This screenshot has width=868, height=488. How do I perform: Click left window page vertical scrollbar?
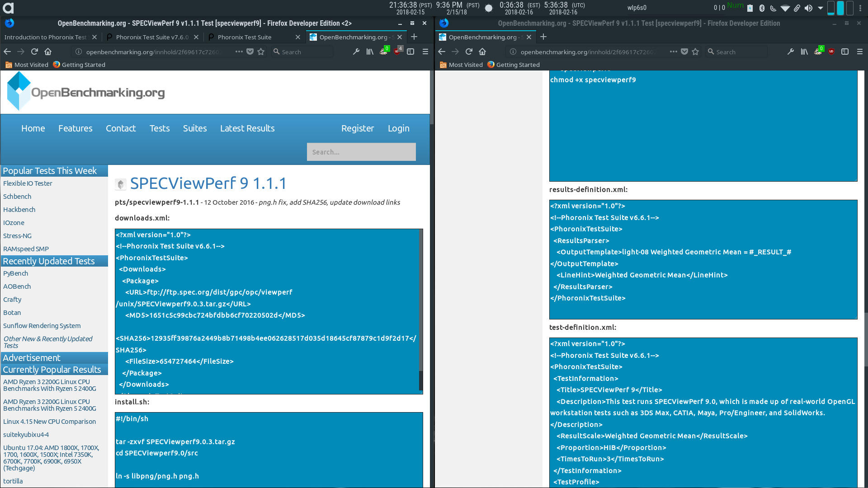pyautogui.click(x=432, y=97)
